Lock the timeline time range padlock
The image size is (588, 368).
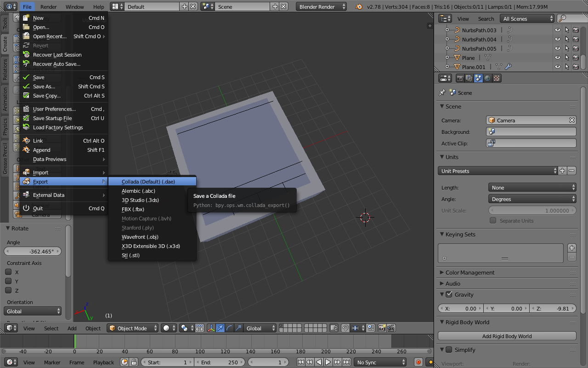(x=134, y=362)
